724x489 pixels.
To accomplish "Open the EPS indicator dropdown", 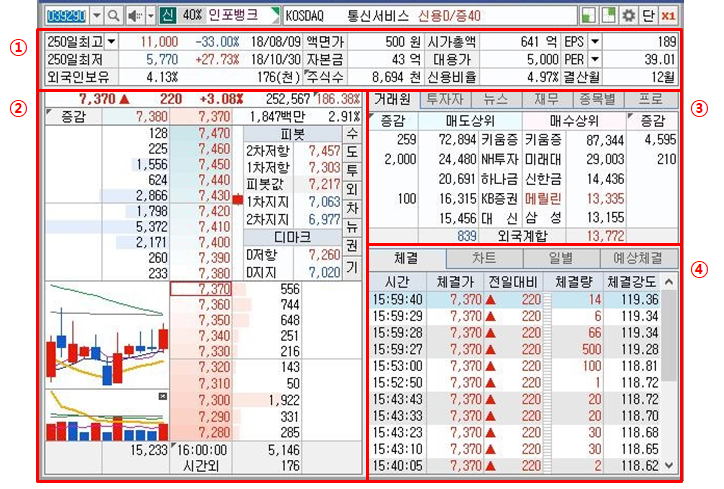I will click(594, 42).
